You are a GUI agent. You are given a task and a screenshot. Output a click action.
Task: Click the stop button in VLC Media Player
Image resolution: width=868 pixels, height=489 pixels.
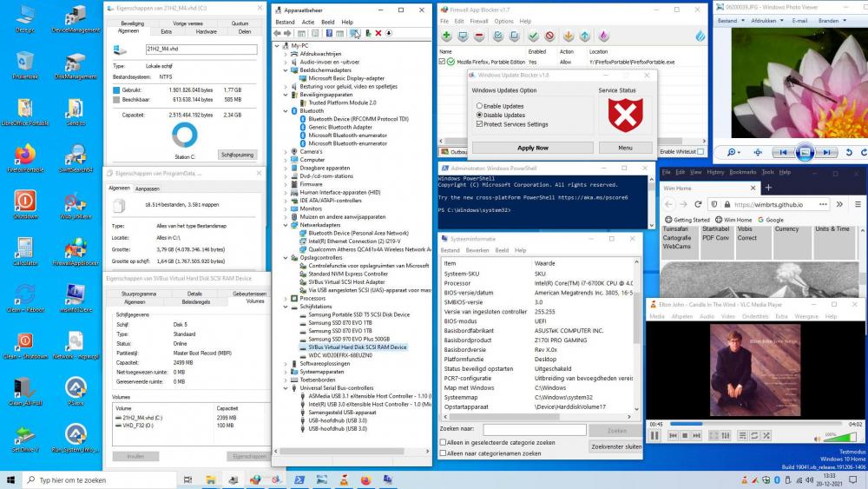tap(685, 436)
